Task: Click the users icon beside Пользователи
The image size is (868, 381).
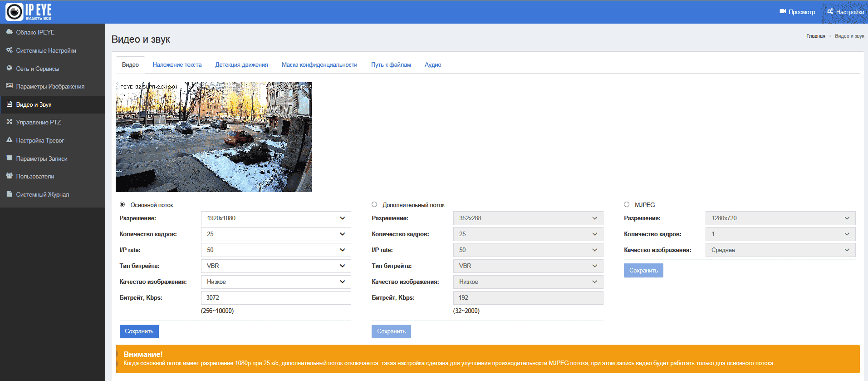Action: coord(9,176)
